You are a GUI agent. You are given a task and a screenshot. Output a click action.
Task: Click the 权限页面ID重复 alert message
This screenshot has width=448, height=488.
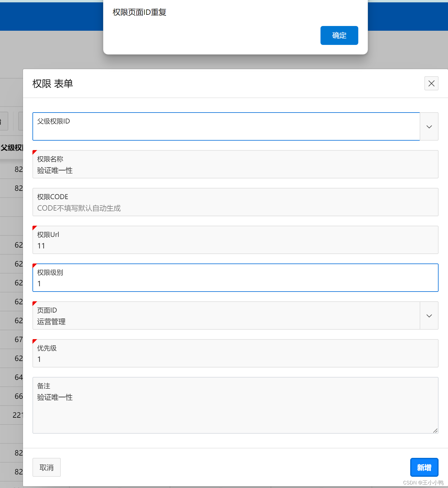tap(139, 12)
